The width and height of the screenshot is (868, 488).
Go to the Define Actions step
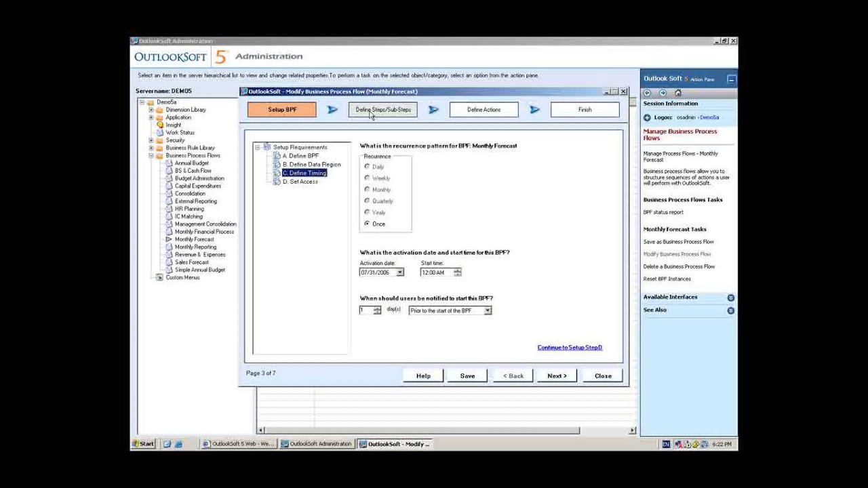pos(484,110)
